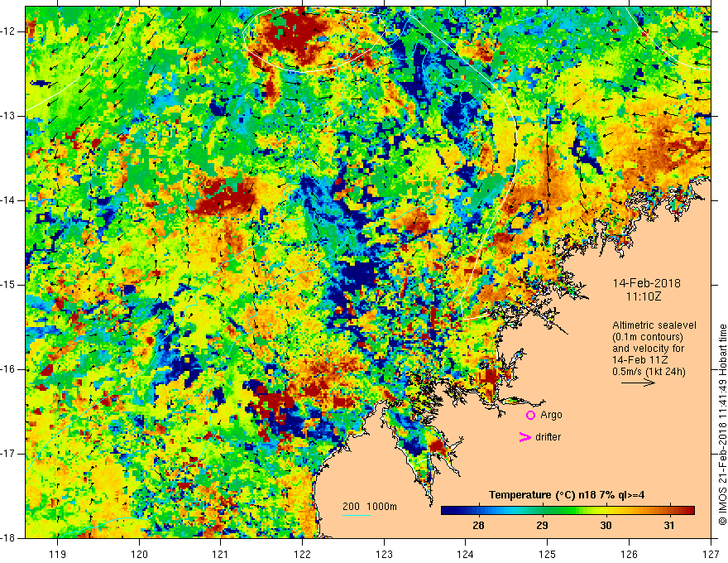Click the '(0.1m contours)' text
This screenshot has width=728, height=563.
[x=648, y=337]
